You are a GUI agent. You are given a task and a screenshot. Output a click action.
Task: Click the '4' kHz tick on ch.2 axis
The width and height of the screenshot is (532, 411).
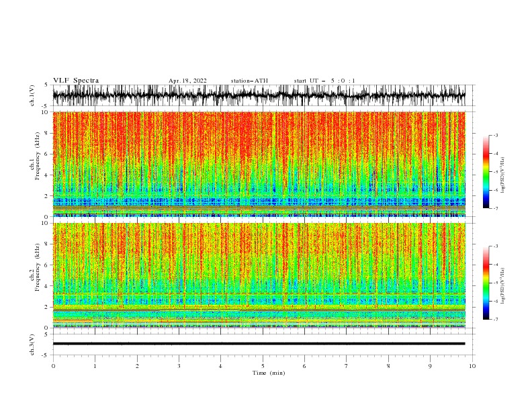(48, 286)
